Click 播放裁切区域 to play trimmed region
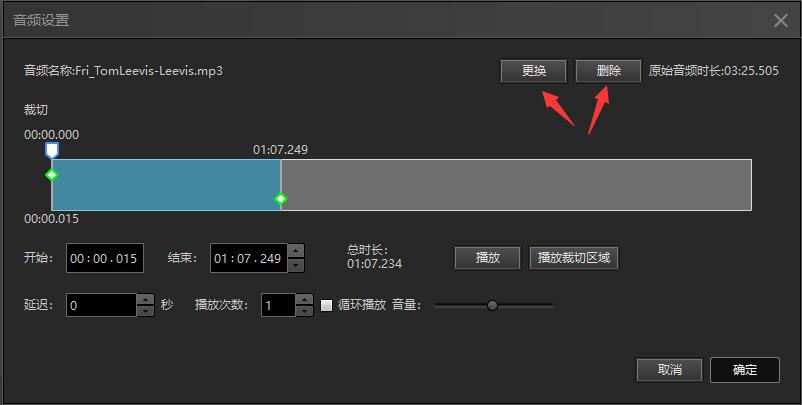This screenshot has width=802, height=405. click(574, 258)
